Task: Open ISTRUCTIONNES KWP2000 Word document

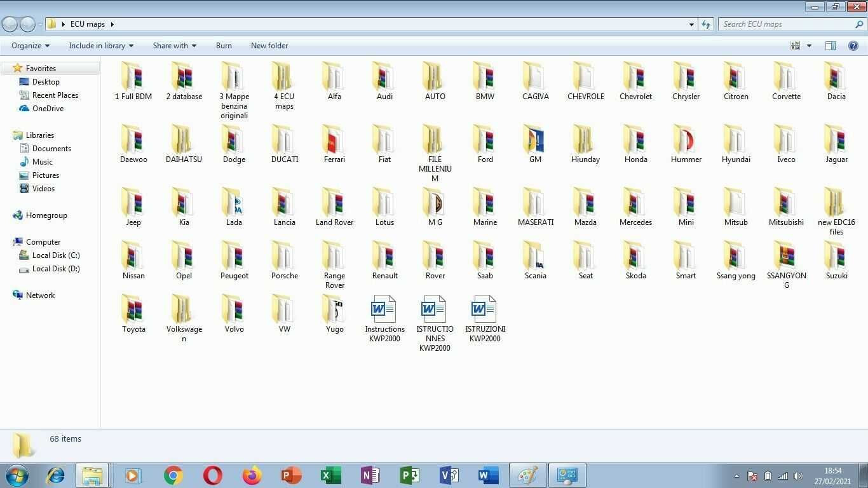Action: pyautogui.click(x=435, y=323)
